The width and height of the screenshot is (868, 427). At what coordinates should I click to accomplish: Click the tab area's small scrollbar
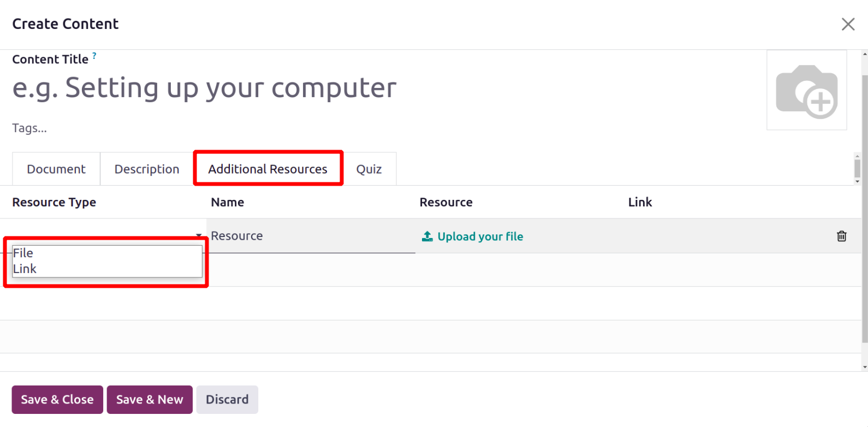click(x=857, y=169)
